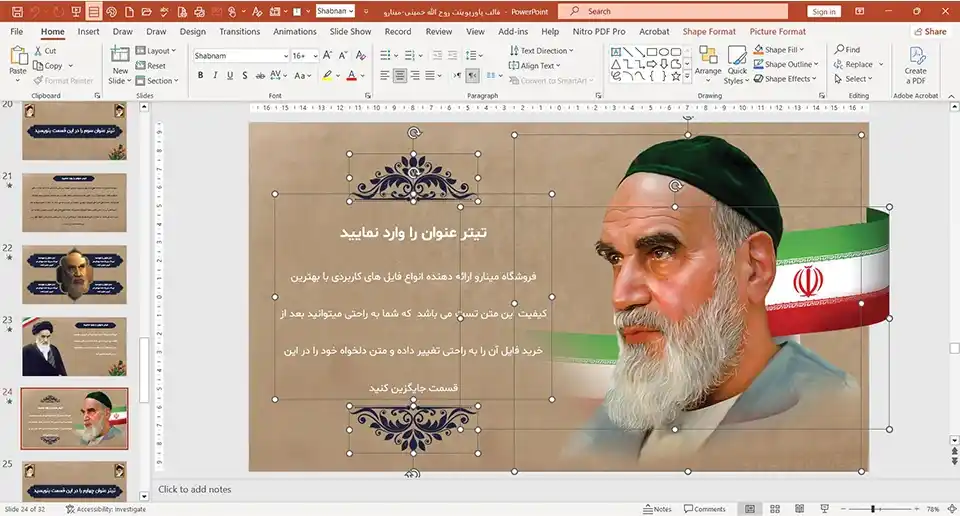Start slideshow from beginning via quick access icon
Screen dimensions: 960x516
(x=76, y=12)
